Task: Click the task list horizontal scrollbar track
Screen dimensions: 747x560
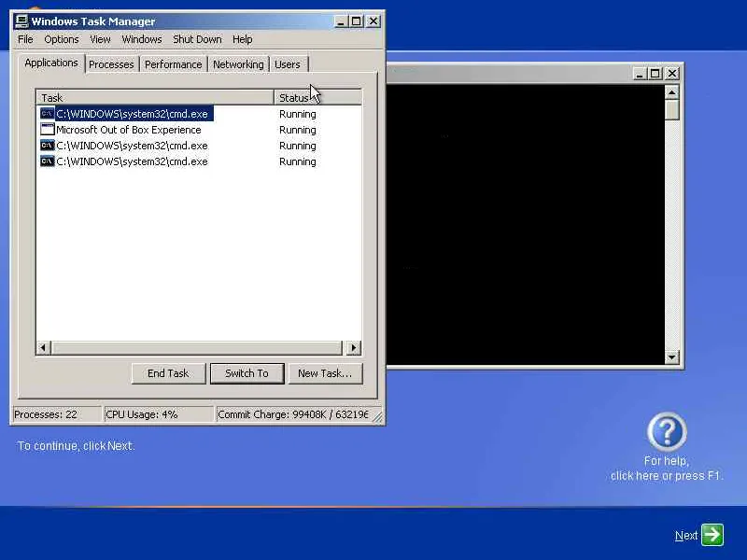Action: [196, 347]
